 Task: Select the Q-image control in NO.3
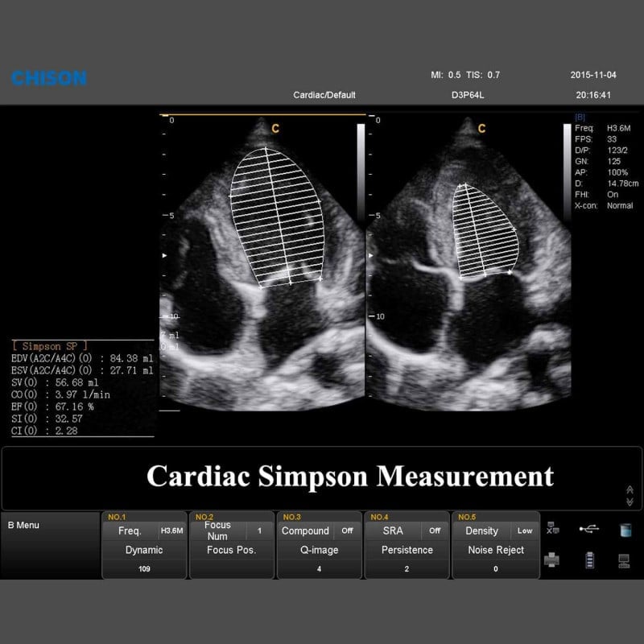[319, 550]
